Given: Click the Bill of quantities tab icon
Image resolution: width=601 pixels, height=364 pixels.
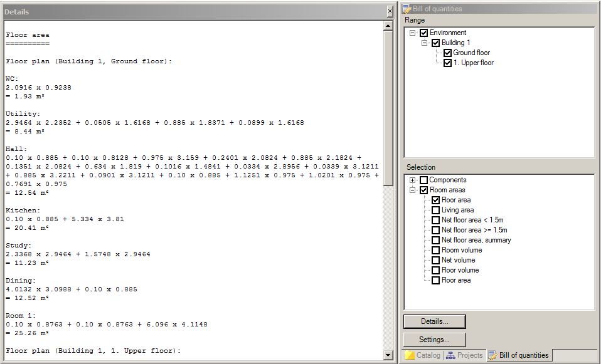Looking at the screenshot, I should pos(493,356).
